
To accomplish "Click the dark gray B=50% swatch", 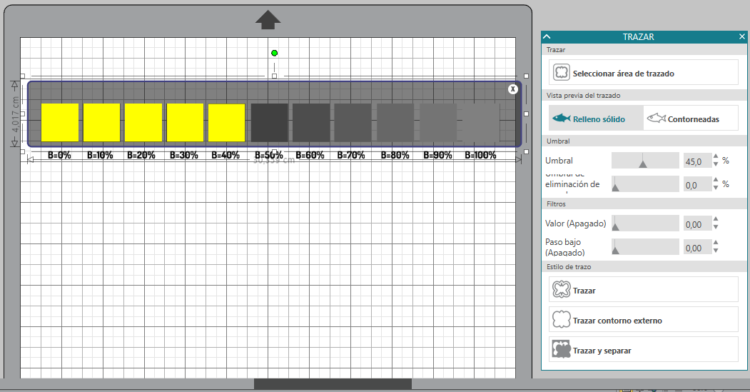I will click(269, 122).
